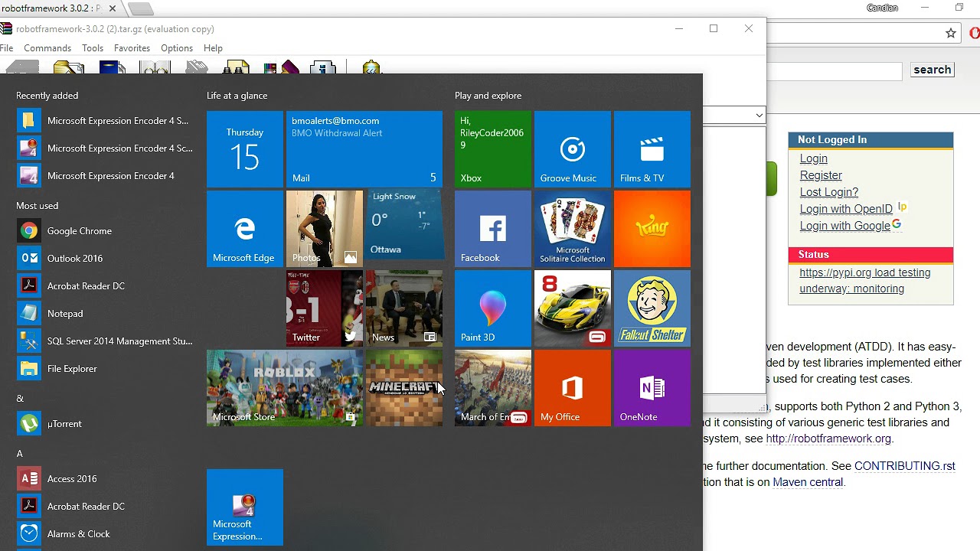Viewport: 980px width, 551px height.
Task: Launch Microsoft Solitaire Collection tile
Action: (573, 229)
